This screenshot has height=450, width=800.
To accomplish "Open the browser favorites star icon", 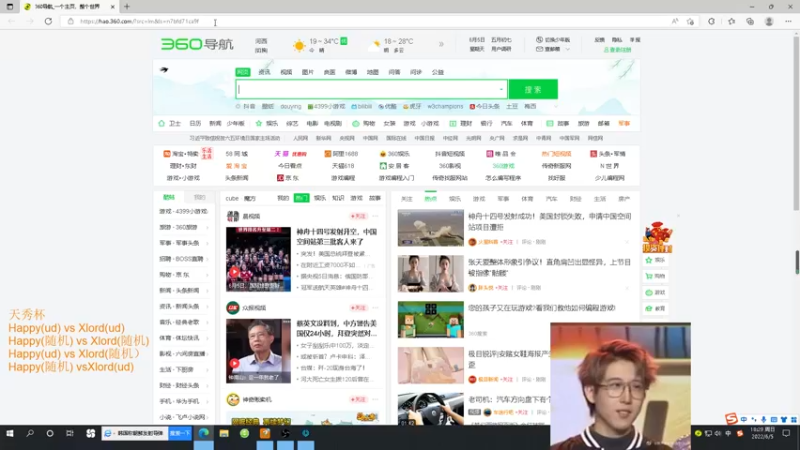I will point(732,21).
